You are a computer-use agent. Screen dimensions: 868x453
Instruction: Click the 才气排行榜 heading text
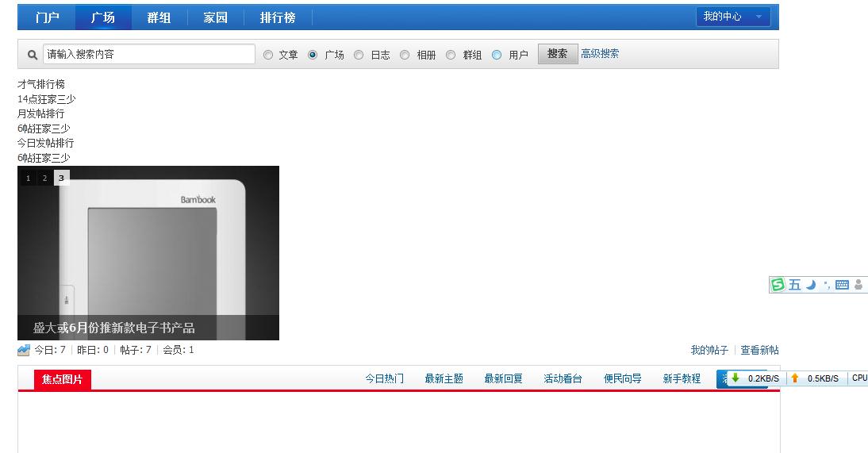point(41,84)
